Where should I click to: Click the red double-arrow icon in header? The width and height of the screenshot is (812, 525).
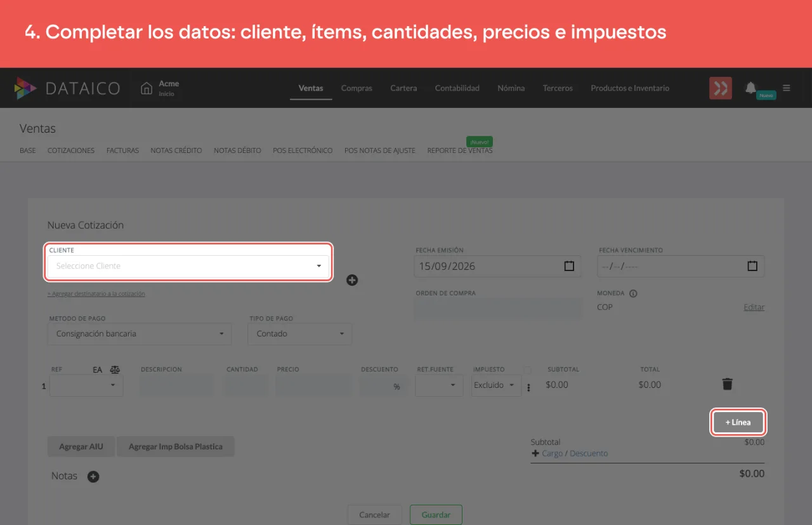721,88
